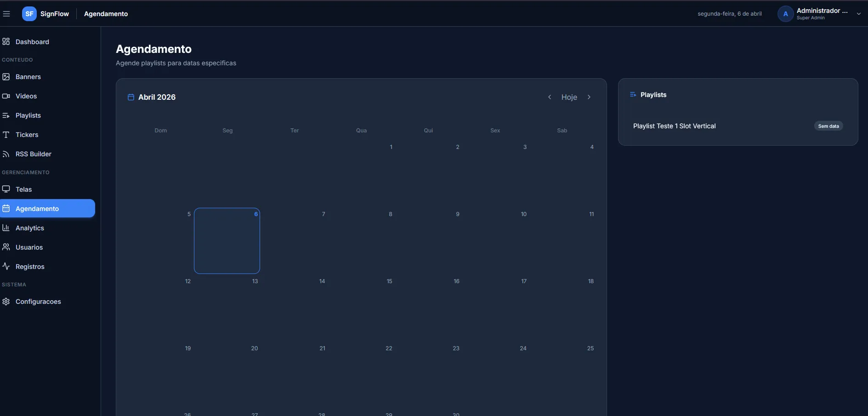Select Playlist Teste 1 Slot Vertical
Viewport: 868px width, 416px height.
click(x=675, y=126)
